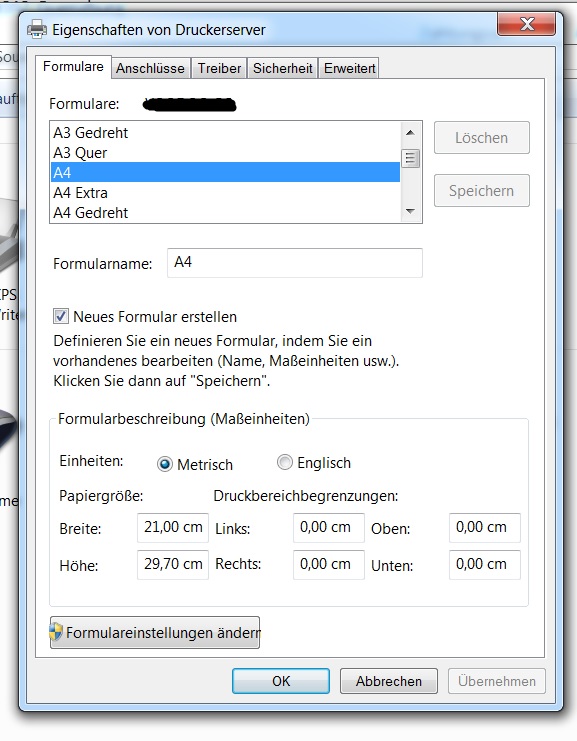
Task: Select A4 Gedreht in the forms list
Action: tap(225, 212)
